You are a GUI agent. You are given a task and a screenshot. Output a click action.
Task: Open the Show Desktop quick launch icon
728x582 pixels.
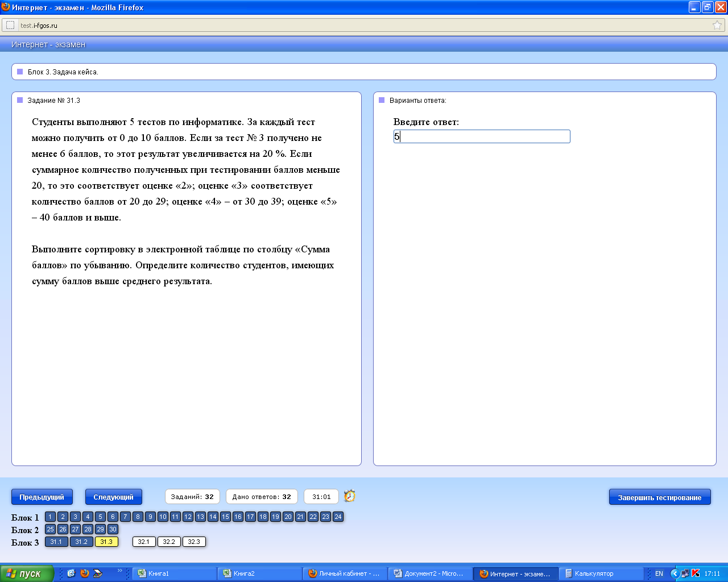(x=71, y=573)
